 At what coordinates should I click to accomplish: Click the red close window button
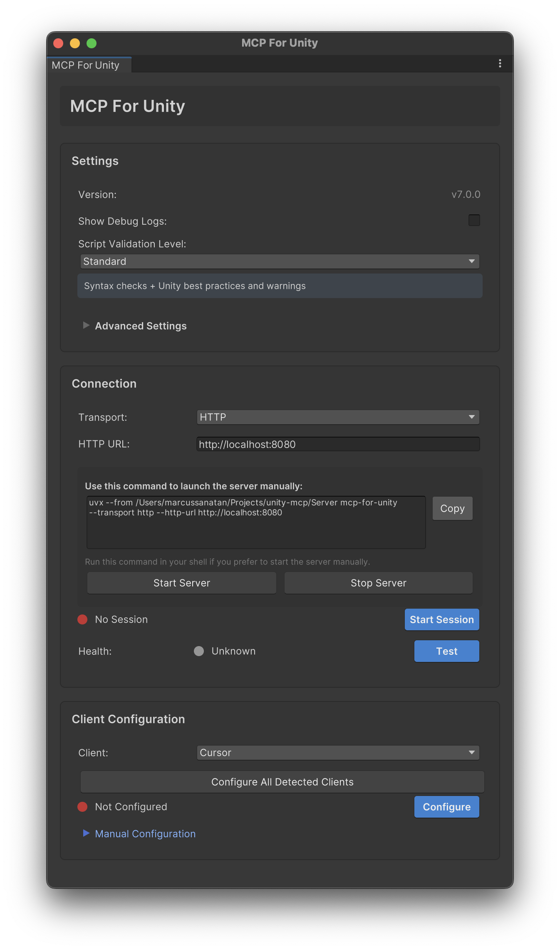[58, 43]
